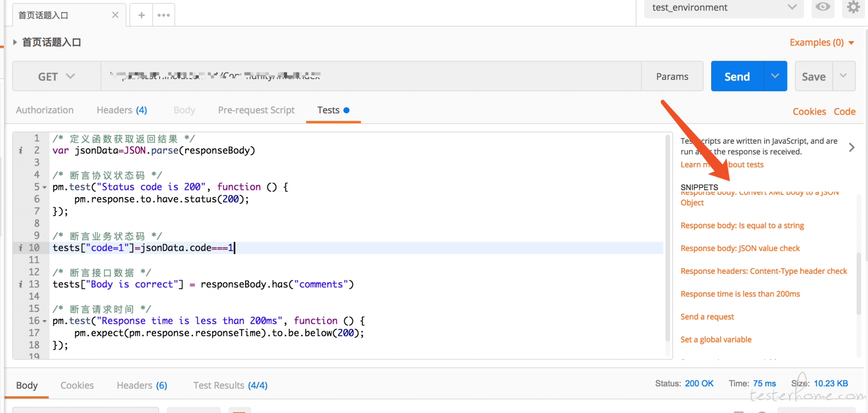Open the Cookies link
The width and height of the screenshot is (868, 413).
809,112
